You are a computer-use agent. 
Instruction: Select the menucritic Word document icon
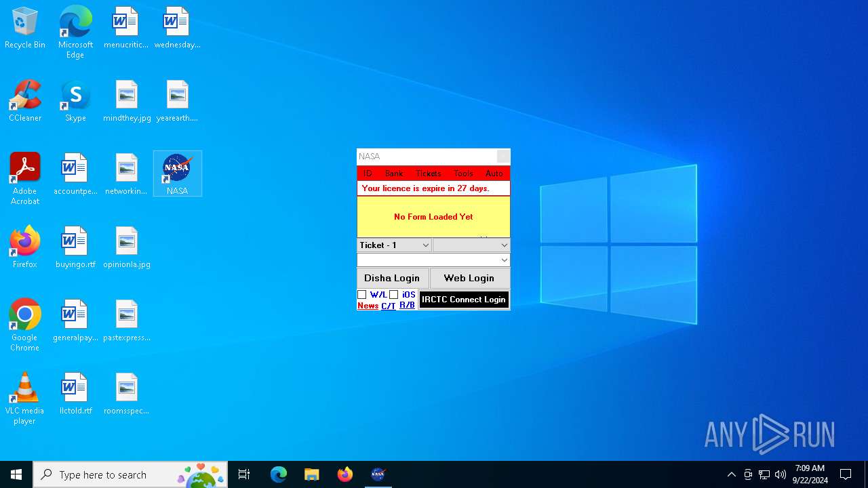point(126,28)
